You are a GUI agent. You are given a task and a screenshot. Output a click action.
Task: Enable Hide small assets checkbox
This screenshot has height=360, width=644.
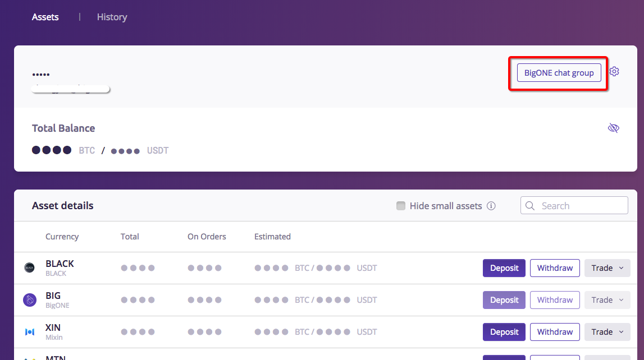(401, 206)
